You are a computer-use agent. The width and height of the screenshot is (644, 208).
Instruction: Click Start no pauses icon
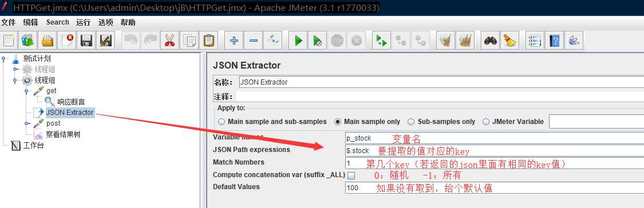pos(318,40)
